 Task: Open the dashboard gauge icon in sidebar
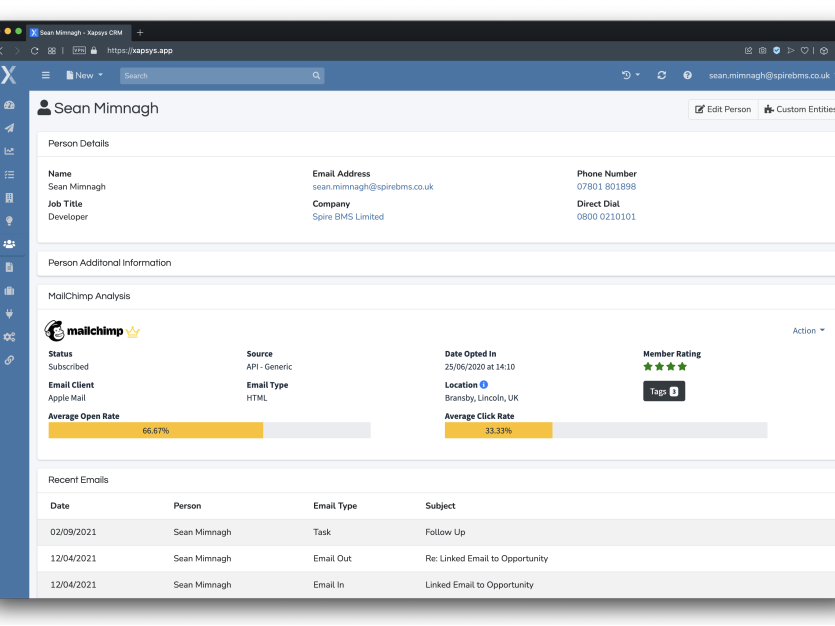10,105
